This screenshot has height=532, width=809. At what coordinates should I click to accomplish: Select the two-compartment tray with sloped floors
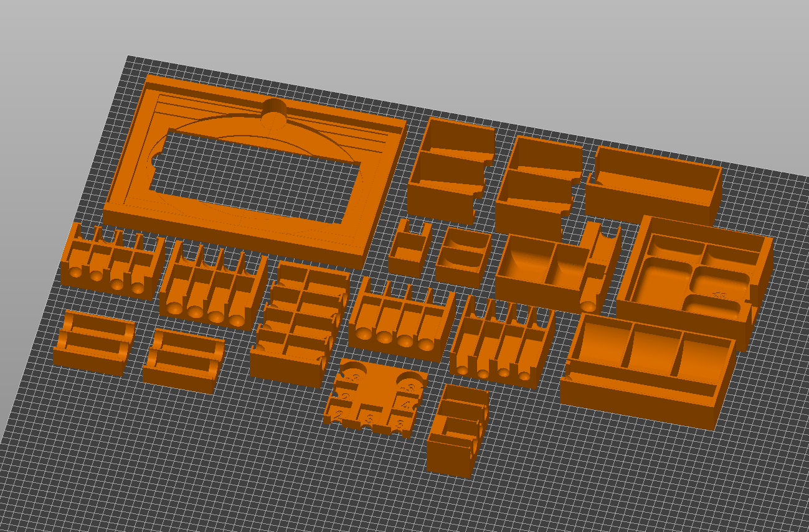(541, 269)
